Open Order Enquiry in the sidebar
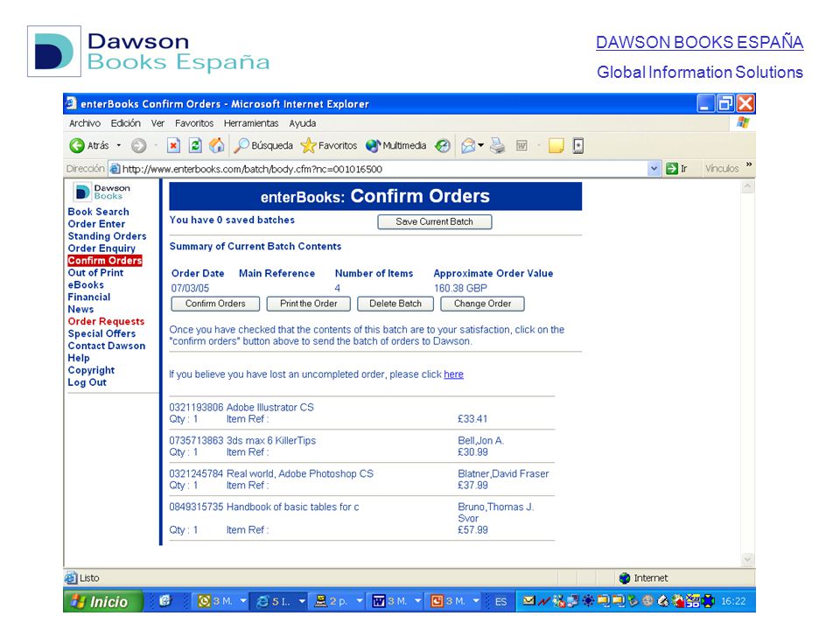Image resolution: width=840 pixels, height=630 pixels. pos(101,248)
